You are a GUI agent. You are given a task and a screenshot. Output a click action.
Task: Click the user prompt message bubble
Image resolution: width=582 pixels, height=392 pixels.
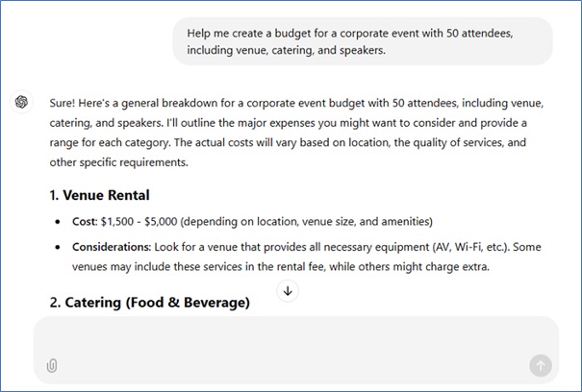coord(363,41)
